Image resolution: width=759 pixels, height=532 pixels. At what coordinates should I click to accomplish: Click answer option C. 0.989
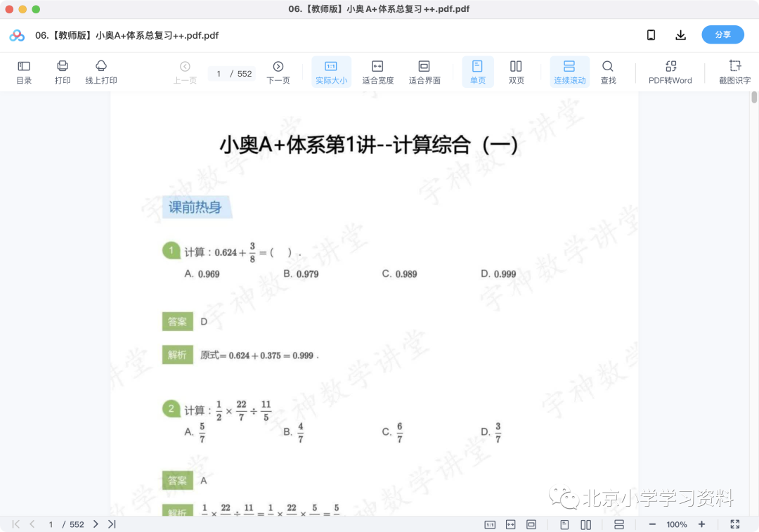coord(399,274)
